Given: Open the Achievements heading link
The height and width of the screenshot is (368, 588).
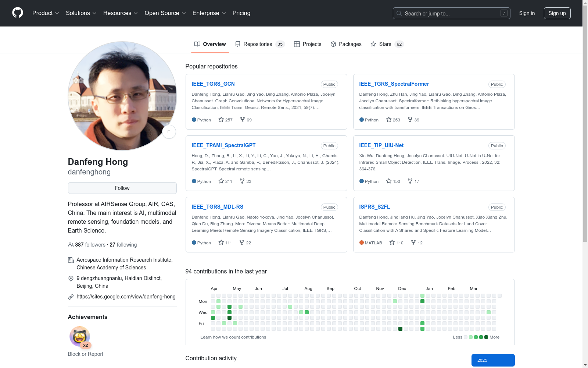Looking at the screenshot, I should click(x=88, y=317).
